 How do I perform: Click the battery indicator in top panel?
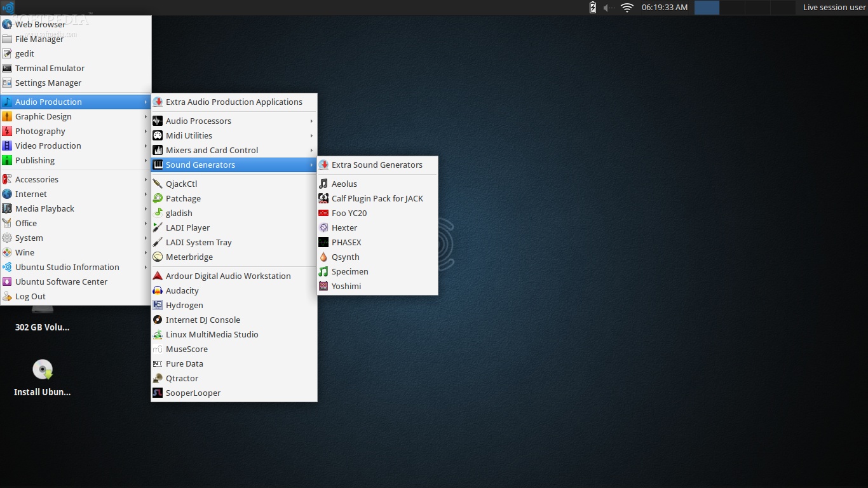pyautogui.click(x=593, y=8)
